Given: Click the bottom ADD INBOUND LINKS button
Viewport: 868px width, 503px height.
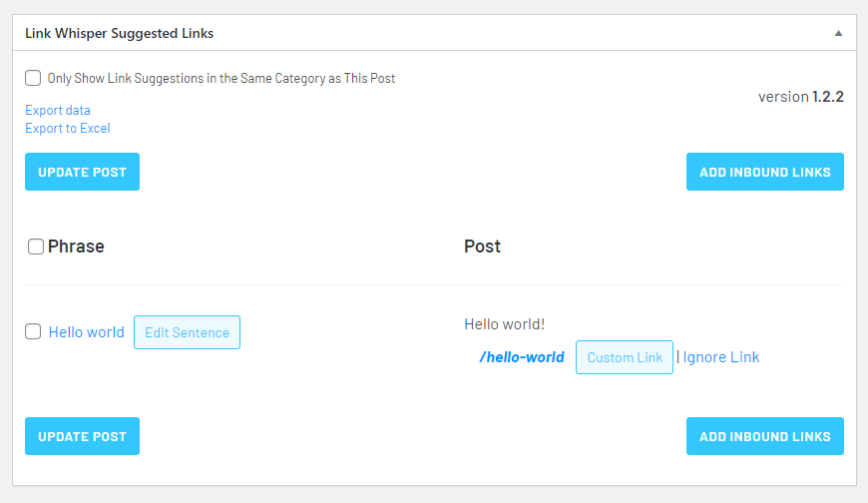Looking at the screenshot, I should (765, 436).
